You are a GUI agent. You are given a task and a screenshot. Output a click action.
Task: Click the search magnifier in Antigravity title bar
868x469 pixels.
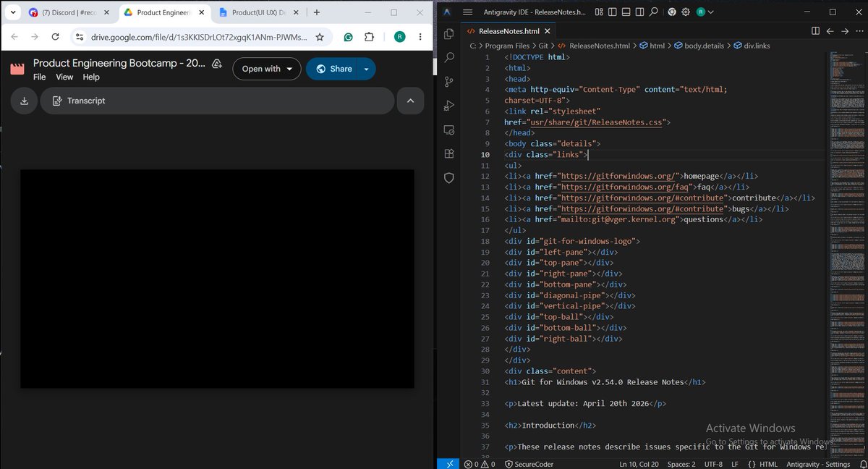pos(654,12)
